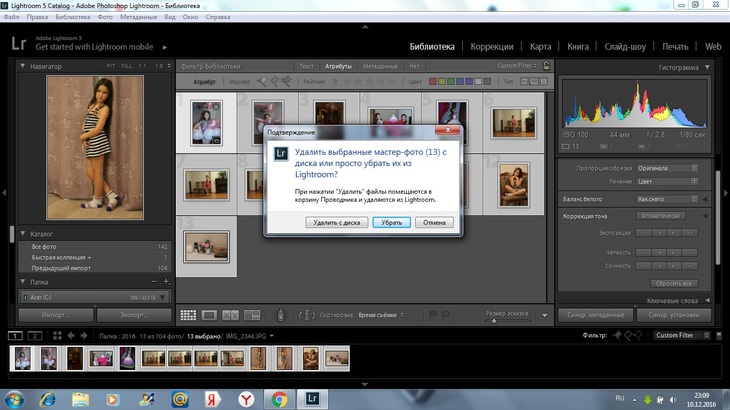Open toolbar content options arrow
The height and width of the screenshot is (410, 730).
pyautogui.click(x=545, y=316)
